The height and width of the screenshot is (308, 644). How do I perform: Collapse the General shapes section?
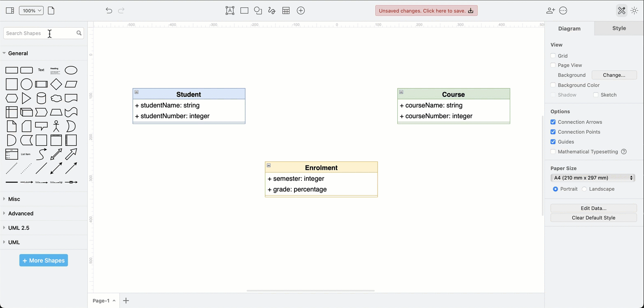pos(17,53)
